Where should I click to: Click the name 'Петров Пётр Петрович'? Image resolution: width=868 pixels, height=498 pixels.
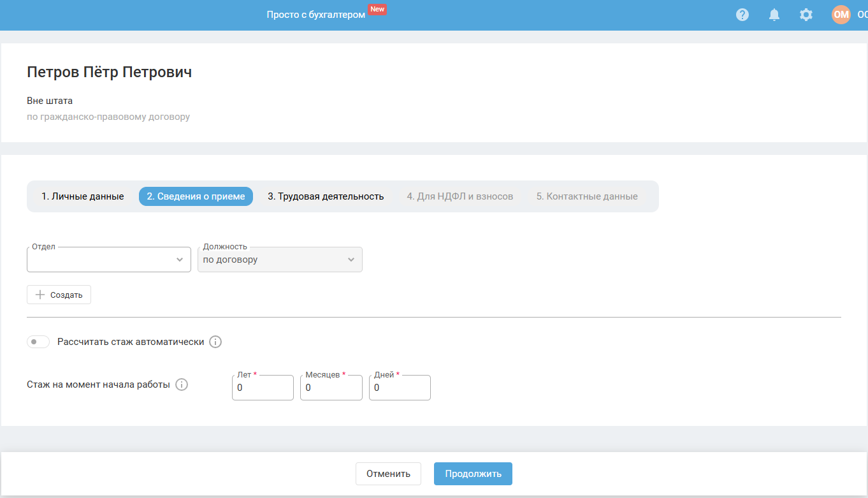(109, 72)
